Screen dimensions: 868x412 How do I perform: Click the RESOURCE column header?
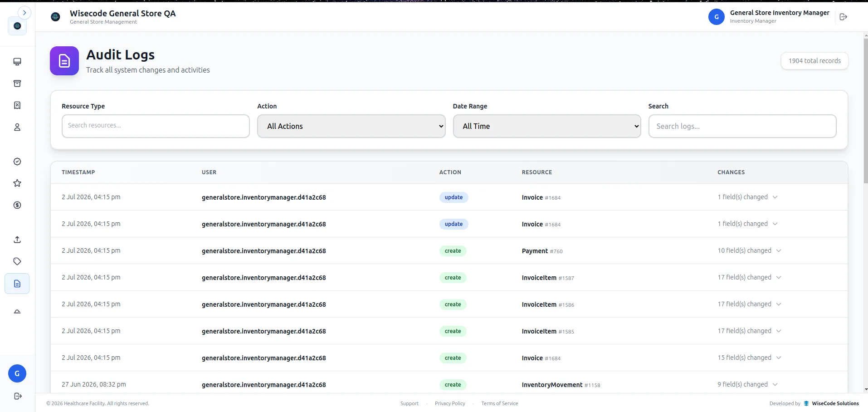(x=537, y=172)
